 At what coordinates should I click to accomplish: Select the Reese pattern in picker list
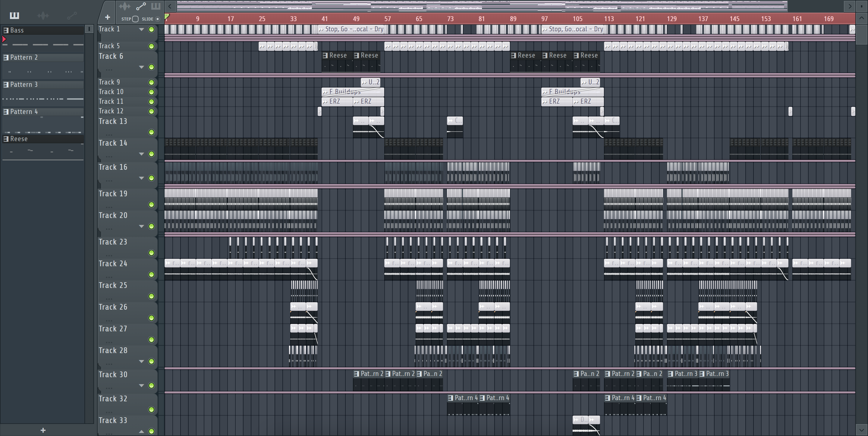click(x=43, y=139)
